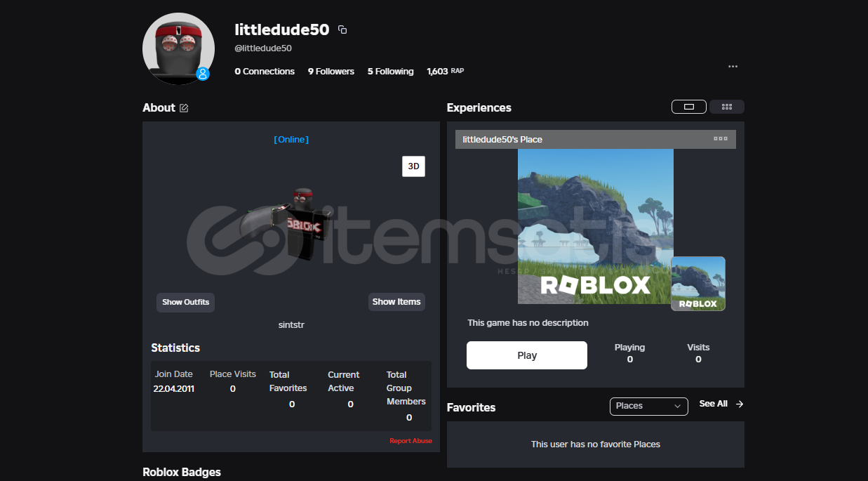
Task: Open the Places favorites dropdown
Action: pyautogui.click(x=649, y=406)
